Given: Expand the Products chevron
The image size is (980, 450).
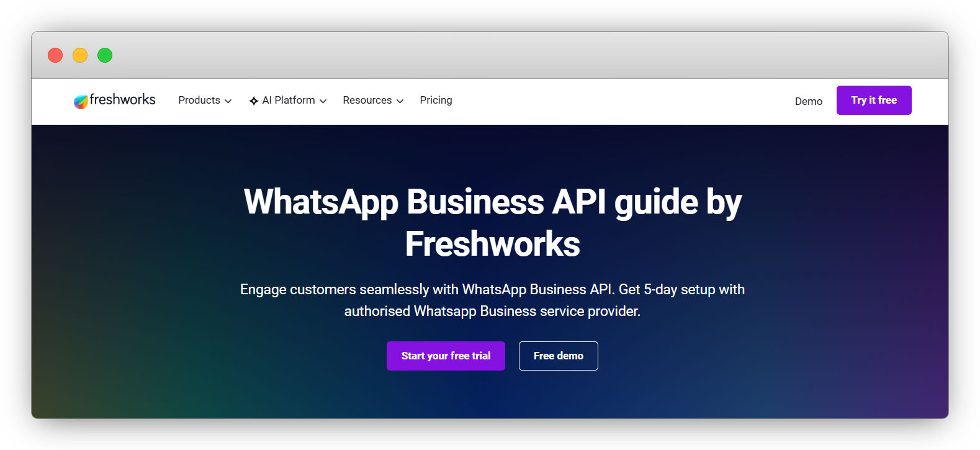Looking at the screenshot, I should point(228,101).
